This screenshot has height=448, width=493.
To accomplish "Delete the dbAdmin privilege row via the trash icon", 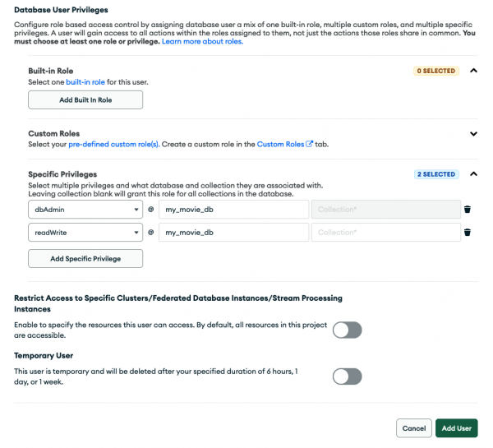I will click(467, 210).
